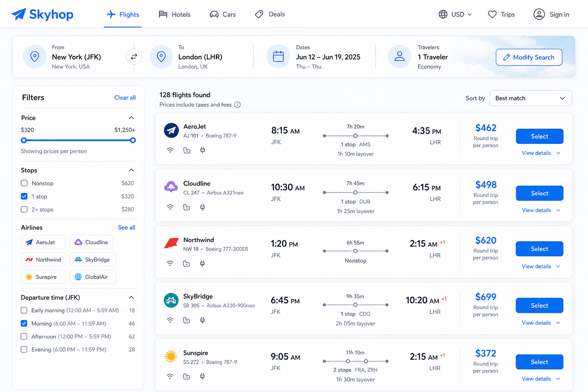Toggle the SkyBridge airline filter chip

(93, 260)
